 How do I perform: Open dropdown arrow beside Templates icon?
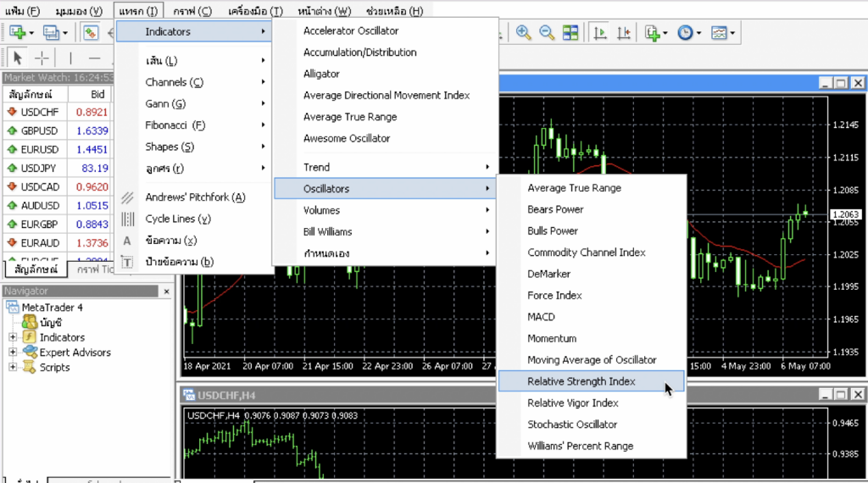tap(732, 33)
